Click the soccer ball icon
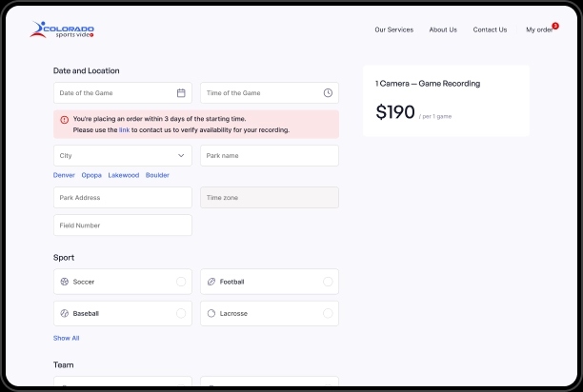 pyautogui.click(x=65, y=282)
